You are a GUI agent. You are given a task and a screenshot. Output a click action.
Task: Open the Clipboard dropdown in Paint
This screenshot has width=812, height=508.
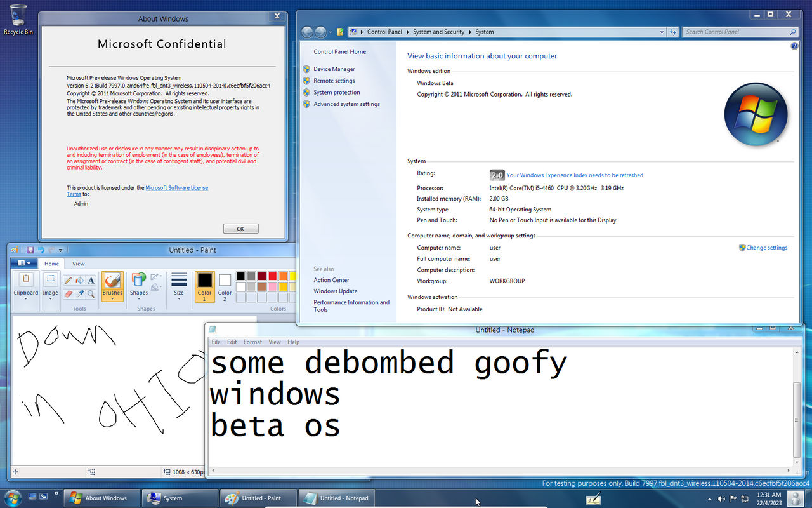pyautogui.click(x=26, y=297)
